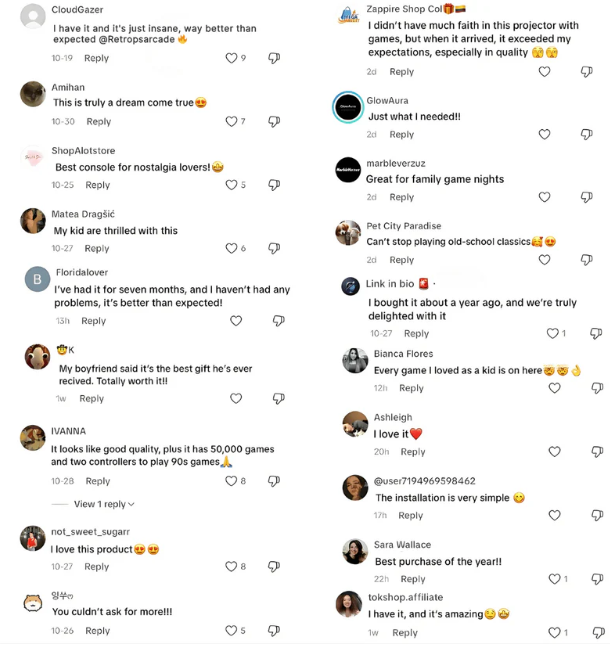Reply to Bianca Flores's comment
Viewport: 610px width, 647px height.
[x=411, y=388]
